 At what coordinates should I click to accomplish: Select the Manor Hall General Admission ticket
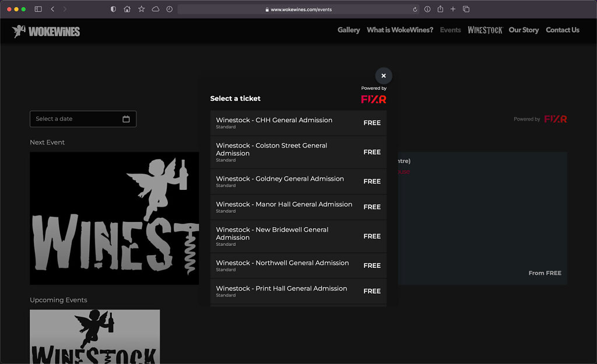point(298,207)
